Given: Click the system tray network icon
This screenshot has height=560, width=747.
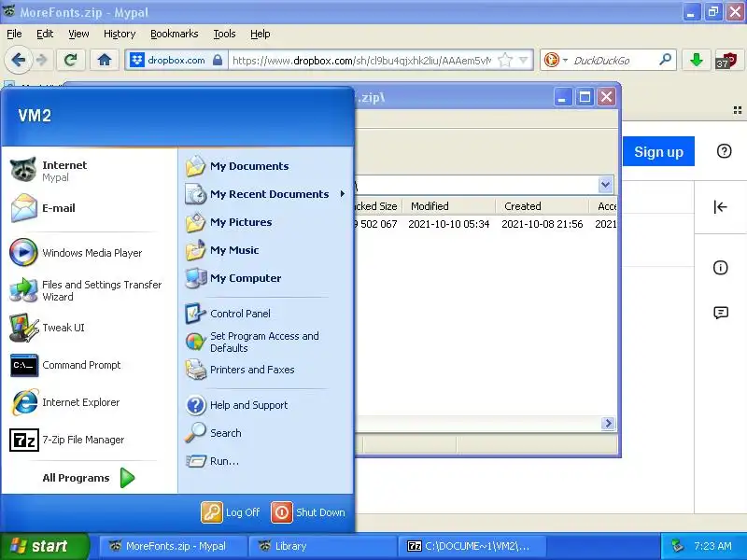Looking at the screenshot, I should click(x=677, y=546).
